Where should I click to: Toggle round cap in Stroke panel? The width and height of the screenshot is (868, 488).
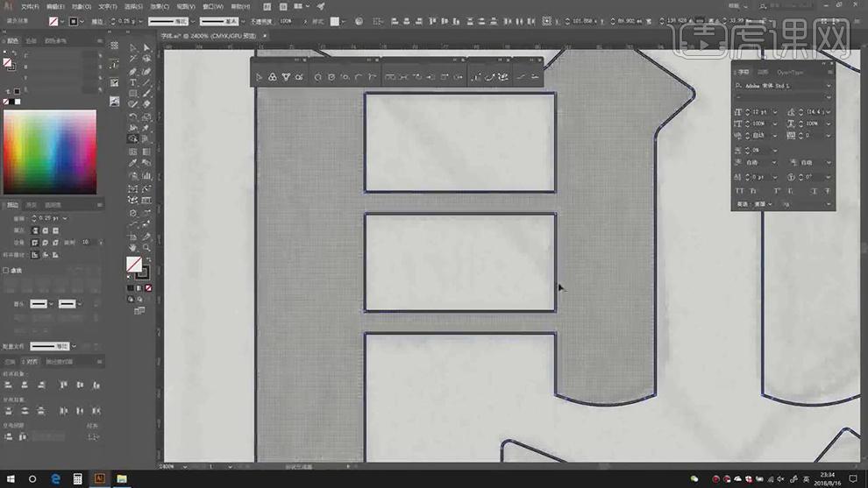pos(45,230)
